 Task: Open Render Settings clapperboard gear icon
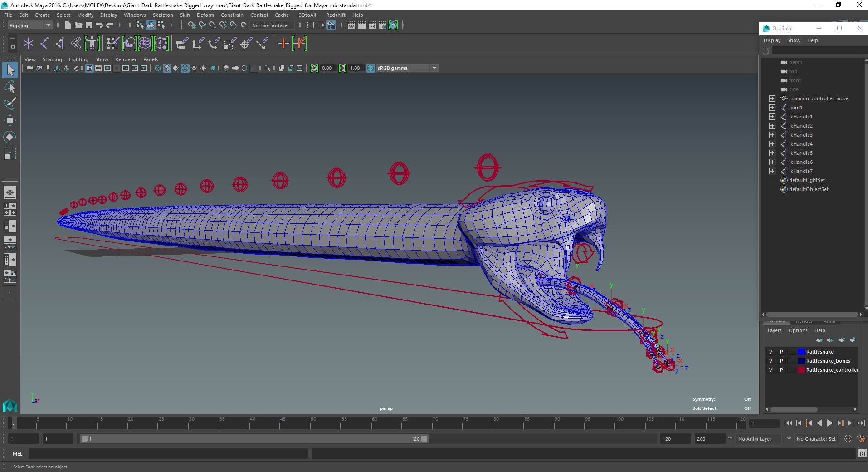point(383,25)
